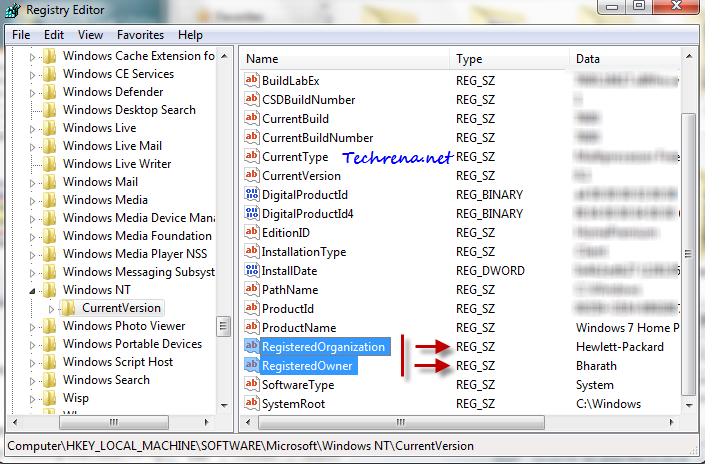Click the PathName string icon
705x464 pixels.
click(251, 289)
